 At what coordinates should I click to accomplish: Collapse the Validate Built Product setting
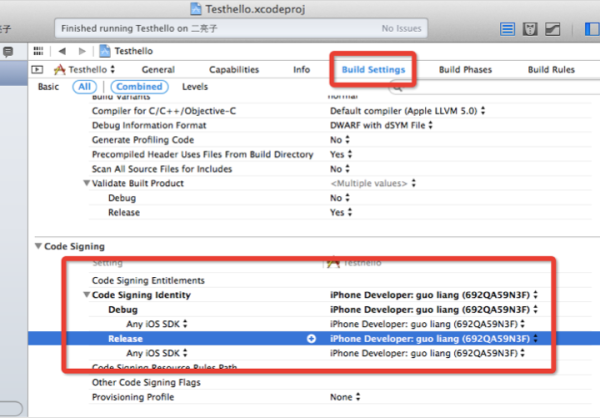tap(87, 183)
